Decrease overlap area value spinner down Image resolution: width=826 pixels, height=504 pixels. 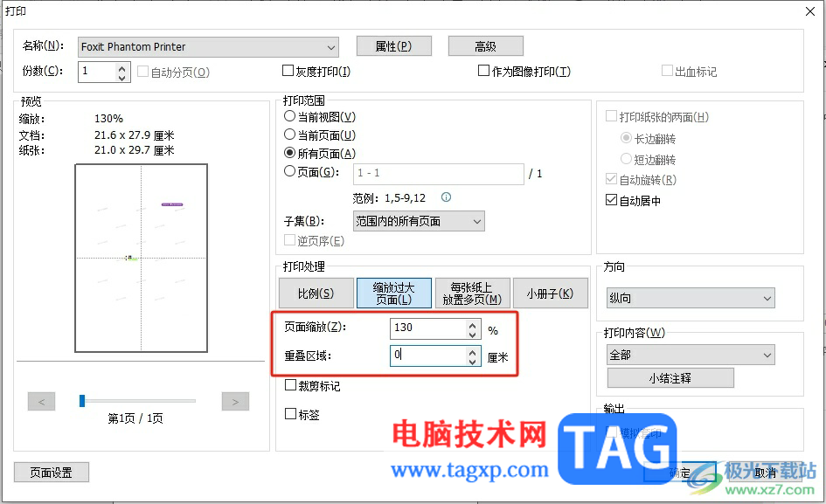click(x=473, y=362)
